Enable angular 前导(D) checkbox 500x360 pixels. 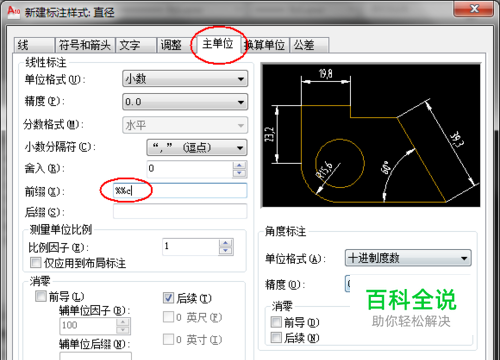point(276,322)
